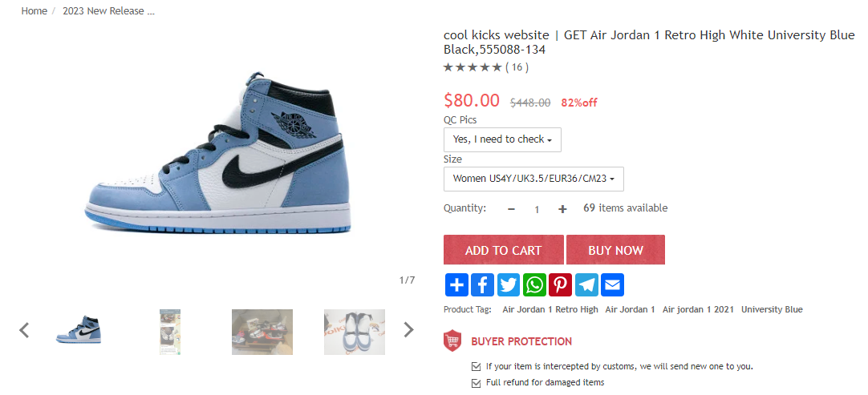Open the Size selection dropdown
Viewport: 868px width, 395px height.
point(533,179)
